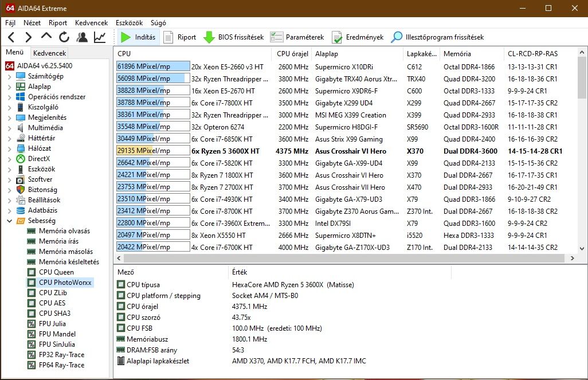Click the vertical scrollbar down arrow
The width and height of the screenshot is (588, 380).
582,248
